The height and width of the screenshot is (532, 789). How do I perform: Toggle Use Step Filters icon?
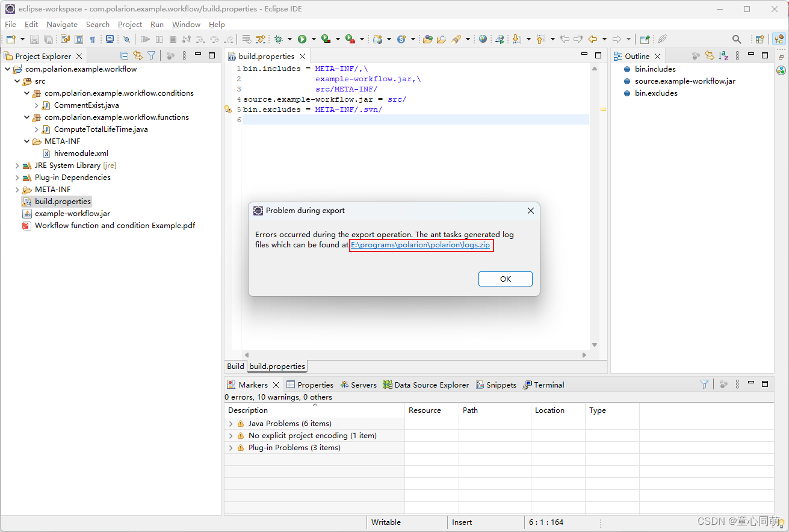pos(261,39)
